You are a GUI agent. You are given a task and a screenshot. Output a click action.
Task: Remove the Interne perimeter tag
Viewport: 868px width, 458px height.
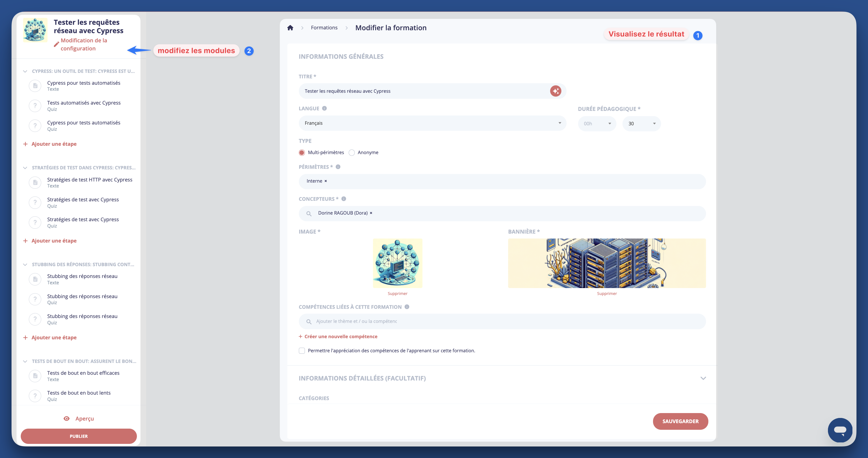(326, 181)
